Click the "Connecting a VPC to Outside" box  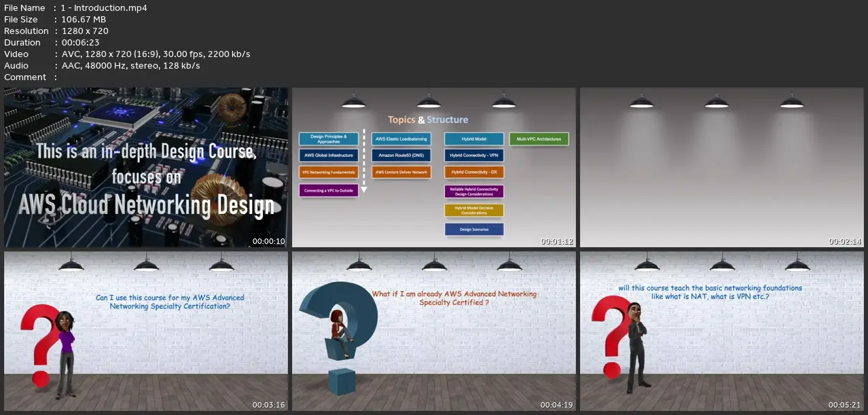(x=328, y=191)
